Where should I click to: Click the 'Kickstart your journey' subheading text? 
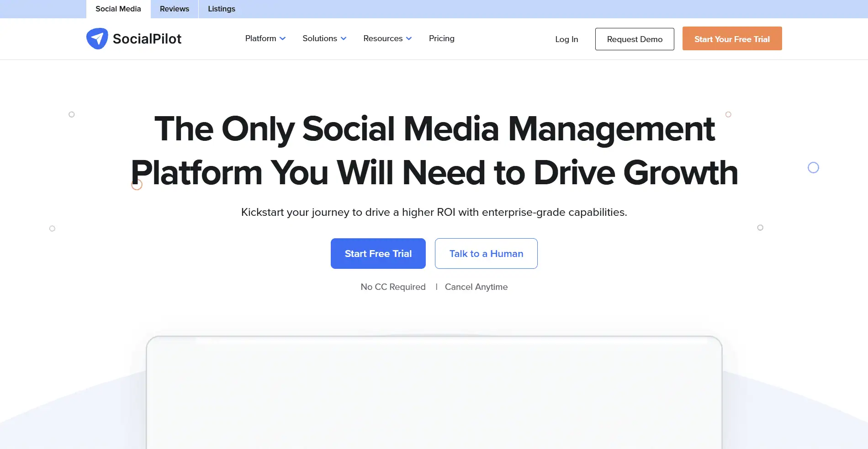click(434, 212)
